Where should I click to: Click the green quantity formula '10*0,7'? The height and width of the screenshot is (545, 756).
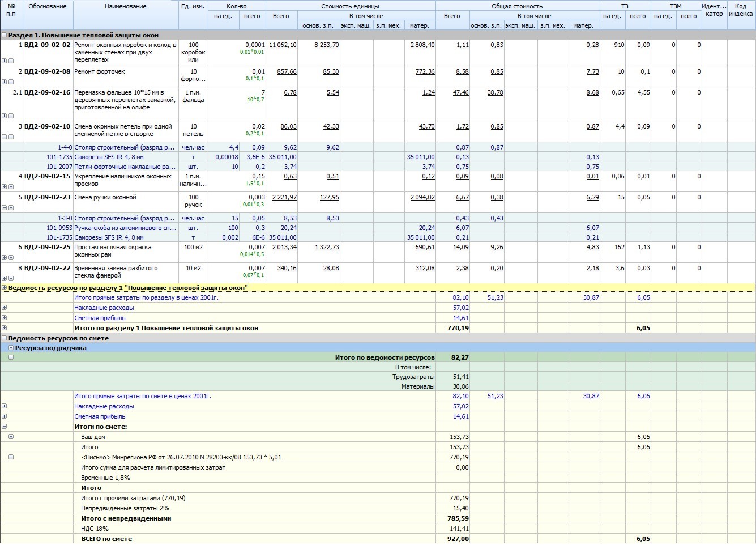click(x=255, y=100)
